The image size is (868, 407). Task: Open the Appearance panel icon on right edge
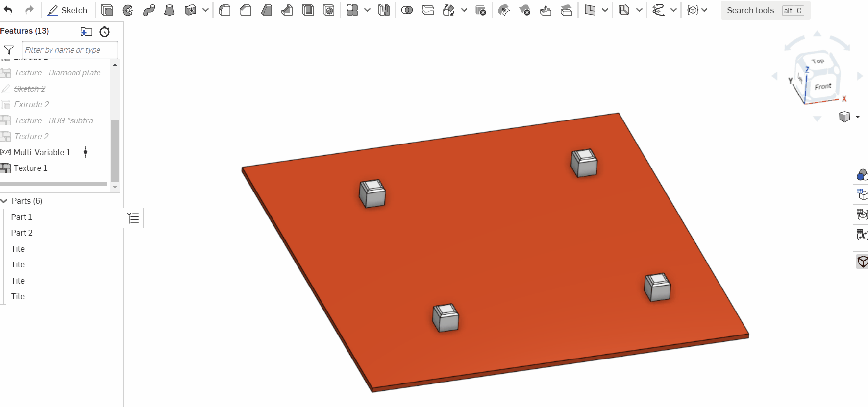pos(862,175)
